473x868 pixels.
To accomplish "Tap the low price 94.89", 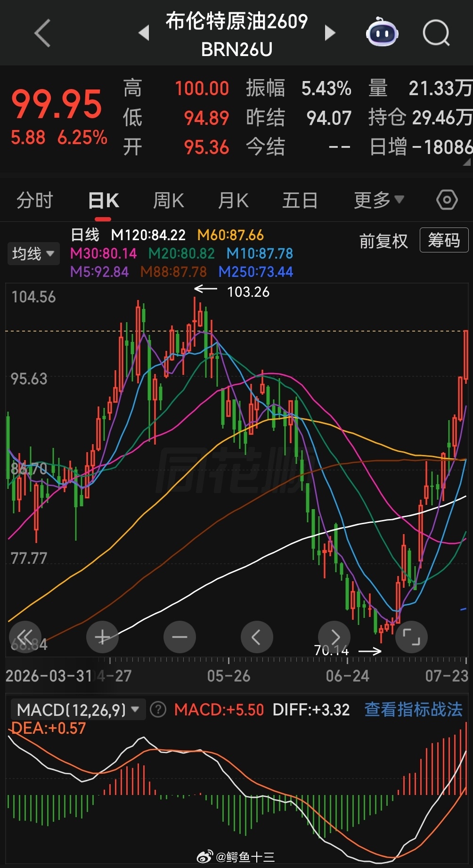I will [x=206, y=118].
